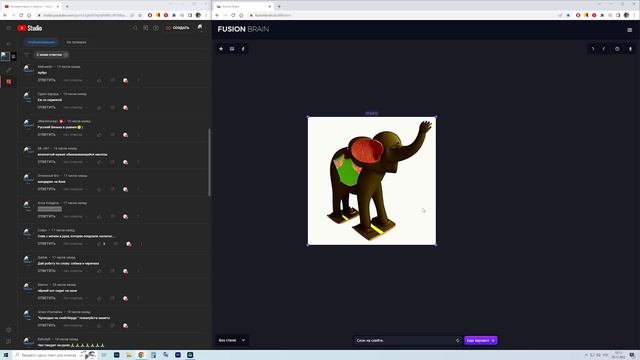Select the generated elephant image on canvas
The height and width of the screenshot is (360, 640).
point(372,181)
